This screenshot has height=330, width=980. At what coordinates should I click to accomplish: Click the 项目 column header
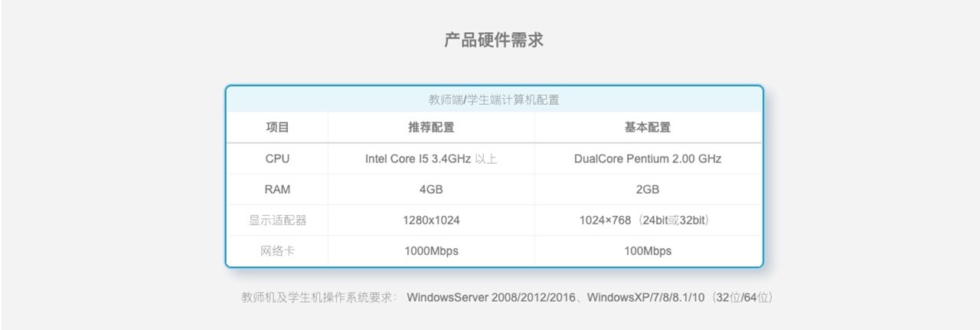tap(277, 128)
